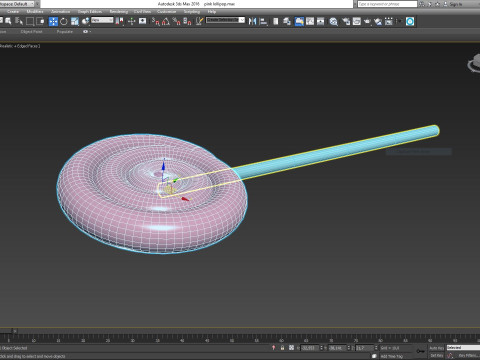Open the Animation menu
This screenshot has height=360, width=480.
[61, 12]
